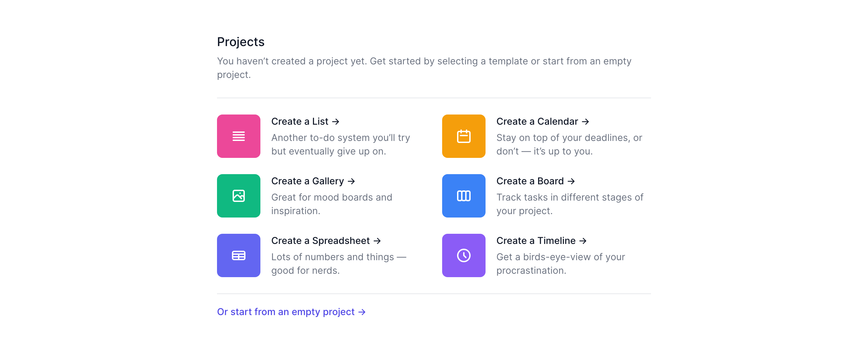The image size is (868, 351).
Task: Click the pink List icon tile
Action: pyautogui.click(x=238, y=136)
